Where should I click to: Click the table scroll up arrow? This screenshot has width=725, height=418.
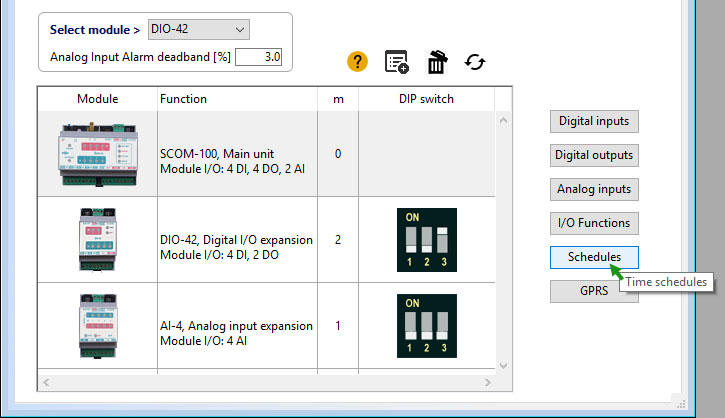504,121
